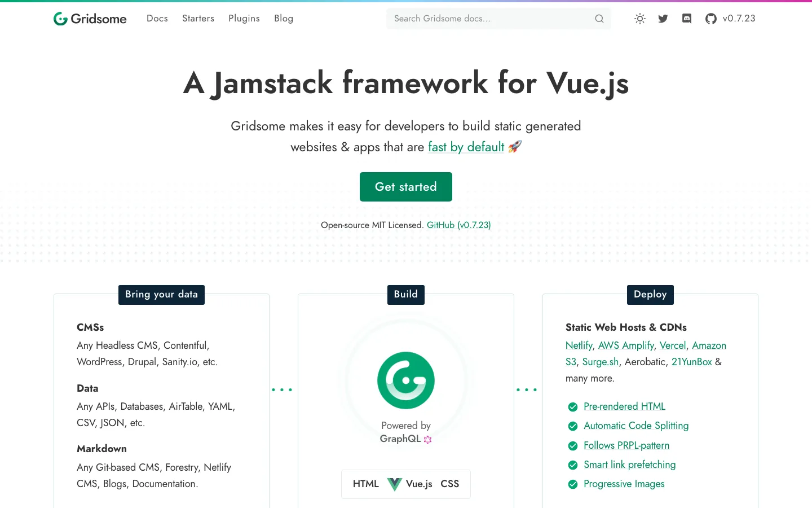Open the Surge.sh link
812x508 pixels.
pyautogui.click(x=601, y=362)
